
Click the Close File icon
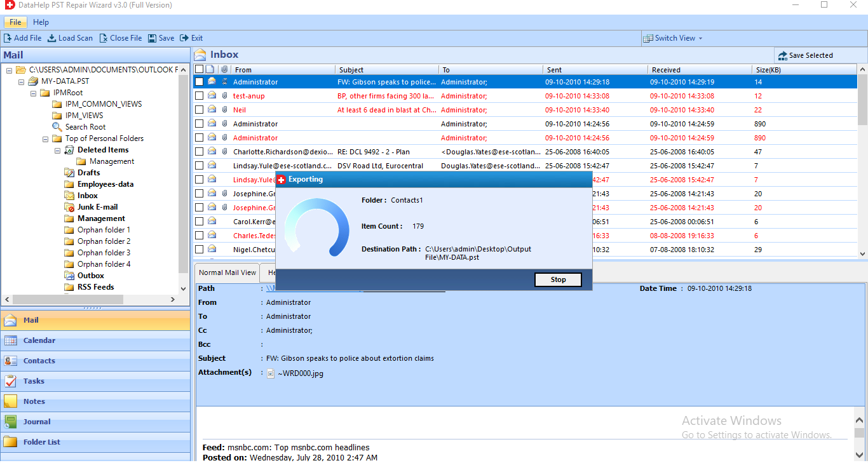point(104,37)
